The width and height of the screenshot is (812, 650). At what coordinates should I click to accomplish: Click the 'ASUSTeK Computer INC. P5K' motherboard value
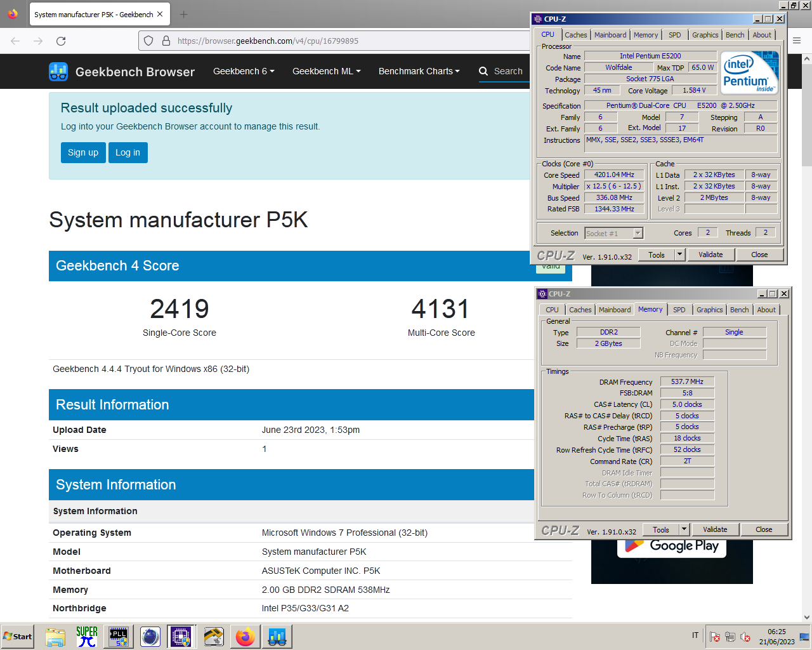(321, 571)
